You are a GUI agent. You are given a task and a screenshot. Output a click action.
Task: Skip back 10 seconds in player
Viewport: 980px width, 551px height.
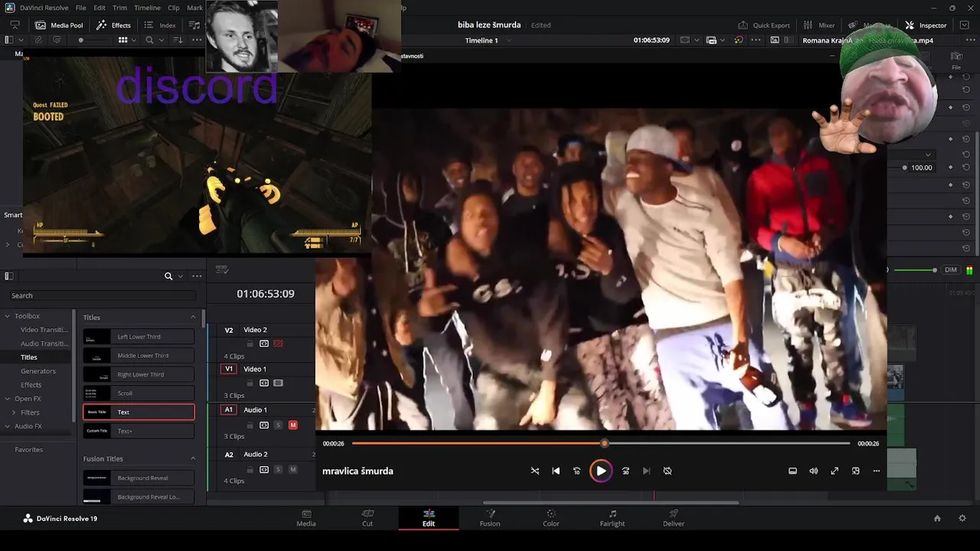coord(577,471)
